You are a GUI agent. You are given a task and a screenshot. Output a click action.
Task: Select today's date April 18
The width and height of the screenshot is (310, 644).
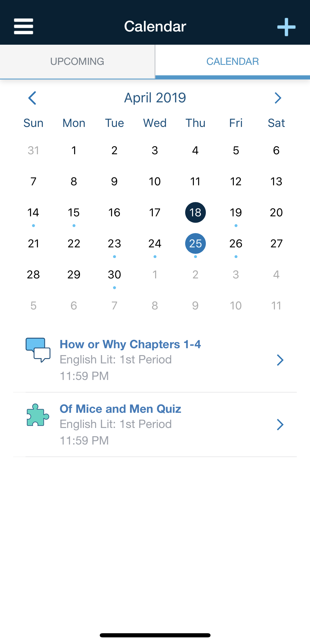[195, 212]
